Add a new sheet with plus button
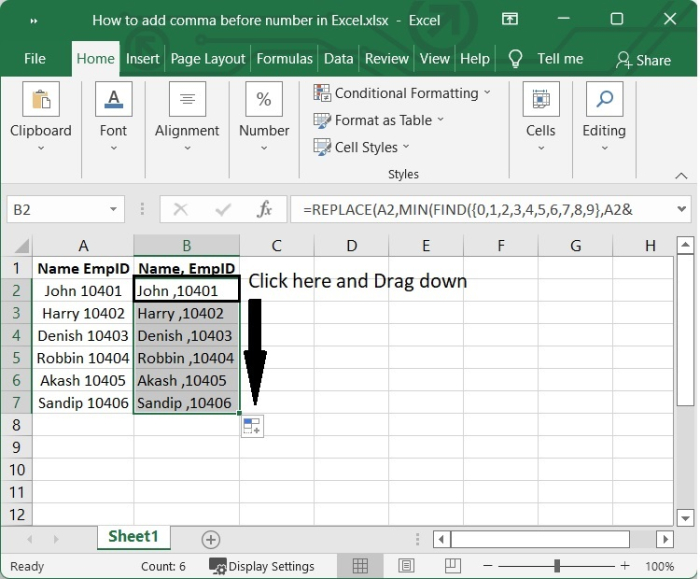Viewport: 700px width, 579px height. [210, 539]
